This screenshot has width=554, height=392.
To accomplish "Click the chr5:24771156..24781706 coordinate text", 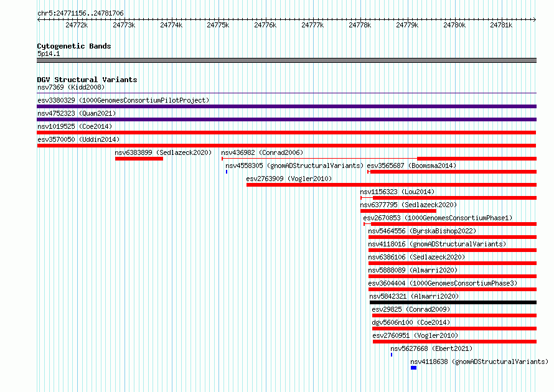I will click(80, 14).
